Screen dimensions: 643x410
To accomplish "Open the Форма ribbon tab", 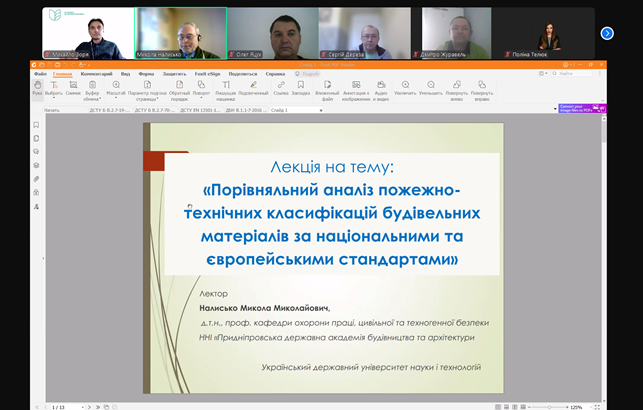I will [146, 74].
